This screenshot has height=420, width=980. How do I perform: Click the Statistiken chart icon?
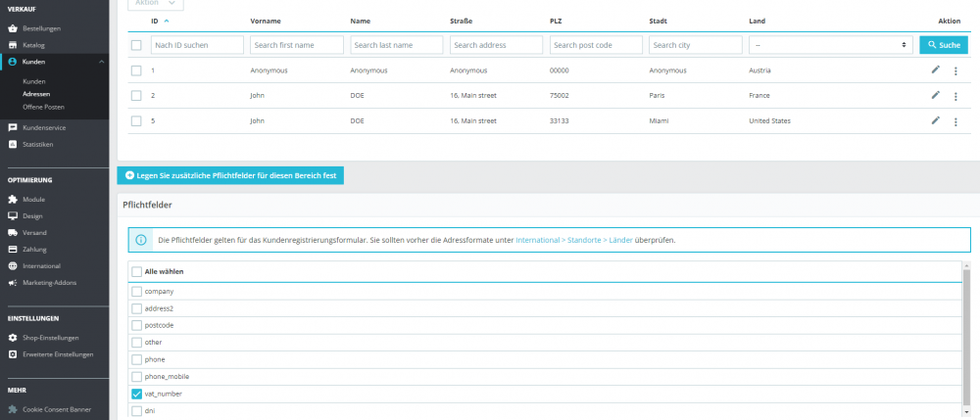tap(12, 144)
